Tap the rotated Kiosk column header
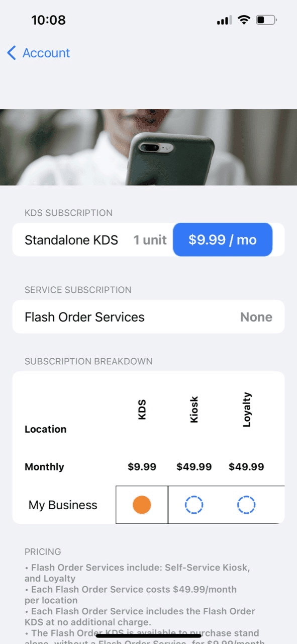This screenshot has width=297, height=644. (x=194, y=410)
